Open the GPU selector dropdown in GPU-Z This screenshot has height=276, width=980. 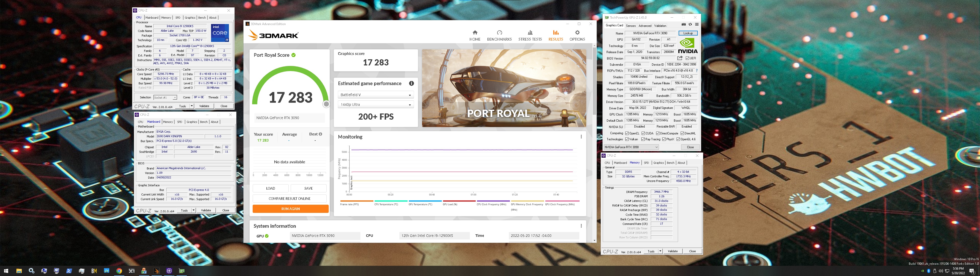click(631, 147)
